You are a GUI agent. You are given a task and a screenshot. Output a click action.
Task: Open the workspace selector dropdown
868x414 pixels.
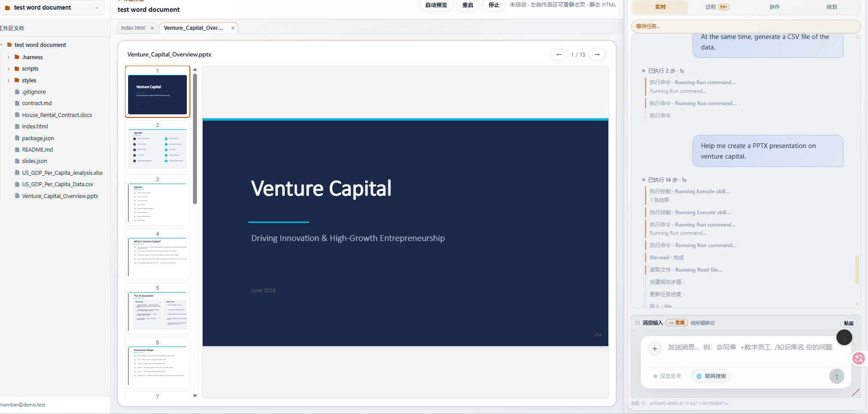click(52, 7)
